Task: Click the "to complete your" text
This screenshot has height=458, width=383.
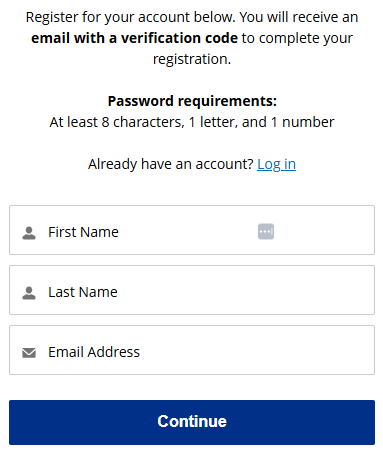Action: 297,38
